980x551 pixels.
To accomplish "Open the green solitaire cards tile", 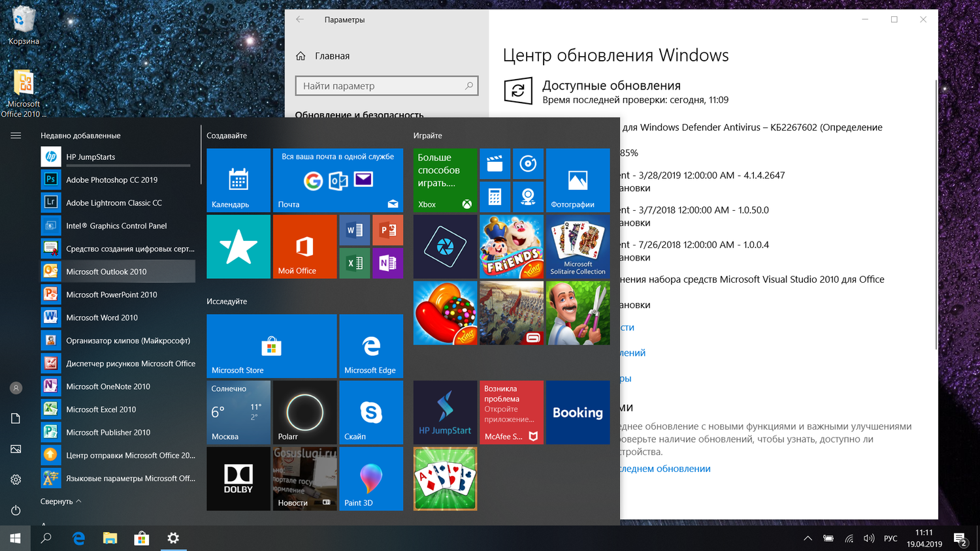I will (x=445, y=479).
